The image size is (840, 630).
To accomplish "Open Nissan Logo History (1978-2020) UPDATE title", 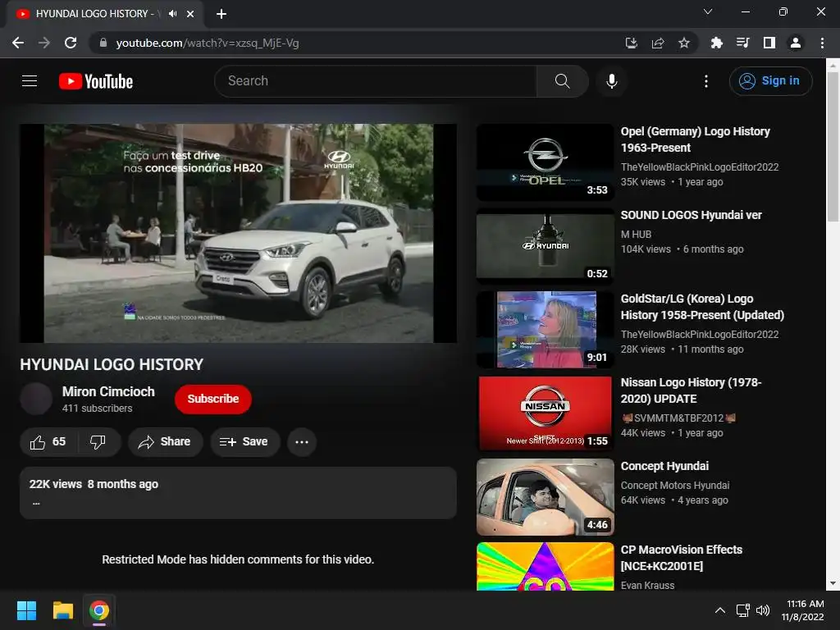I will coord(691,390).
